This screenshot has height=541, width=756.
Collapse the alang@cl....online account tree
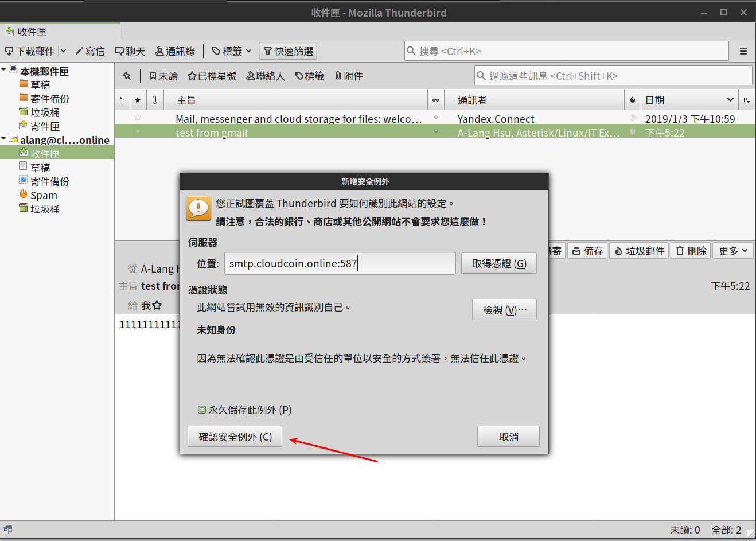pyautogui.click(x=4, y=139)
